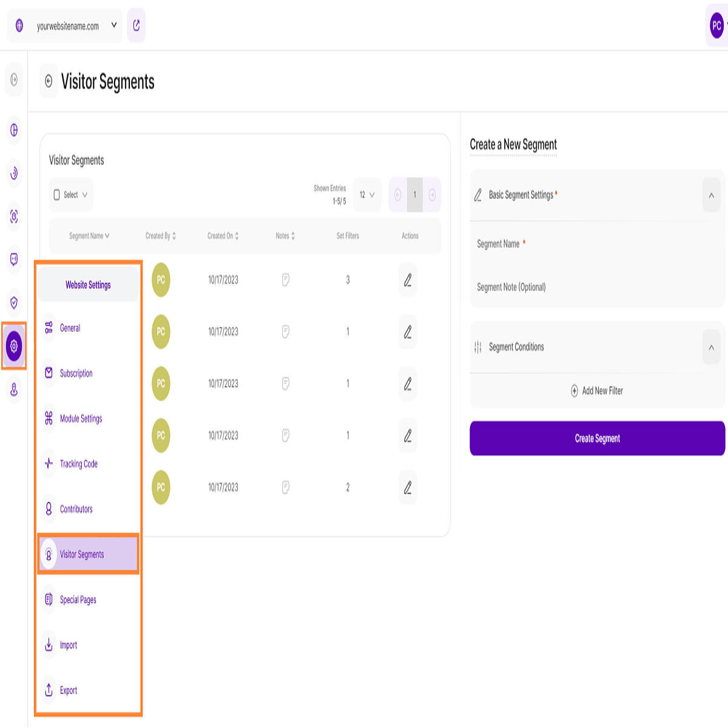Go to next page of entries
728x728 pixels.
432,195
